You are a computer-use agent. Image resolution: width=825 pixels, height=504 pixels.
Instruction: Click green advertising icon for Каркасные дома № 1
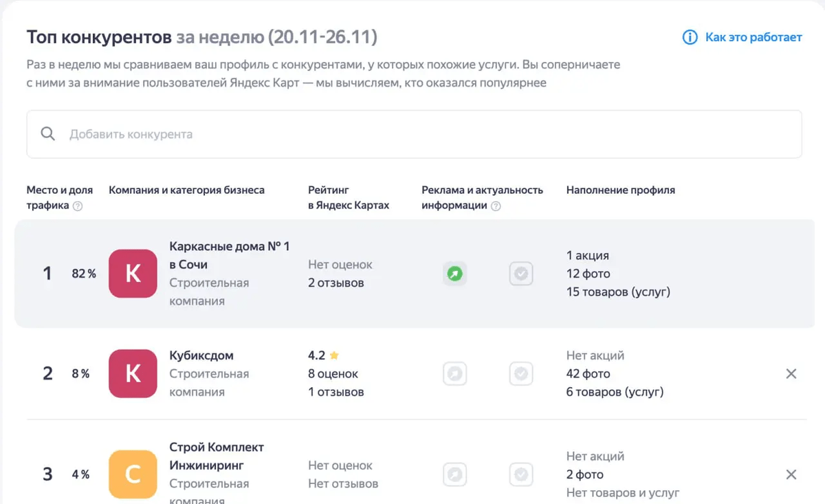pyautogui.click(x=454, y=274)
